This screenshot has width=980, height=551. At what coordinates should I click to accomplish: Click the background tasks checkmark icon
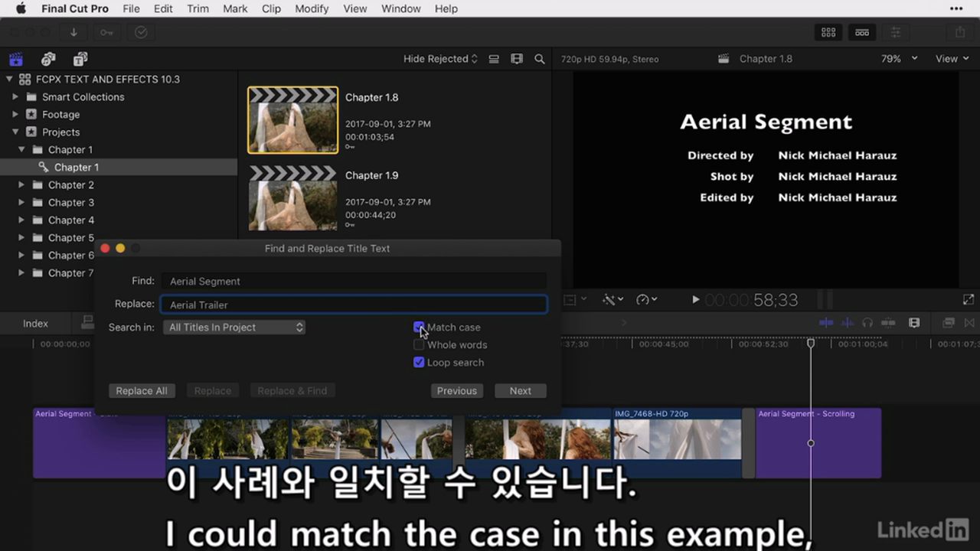pyautogui.click(x=140, y=32)
